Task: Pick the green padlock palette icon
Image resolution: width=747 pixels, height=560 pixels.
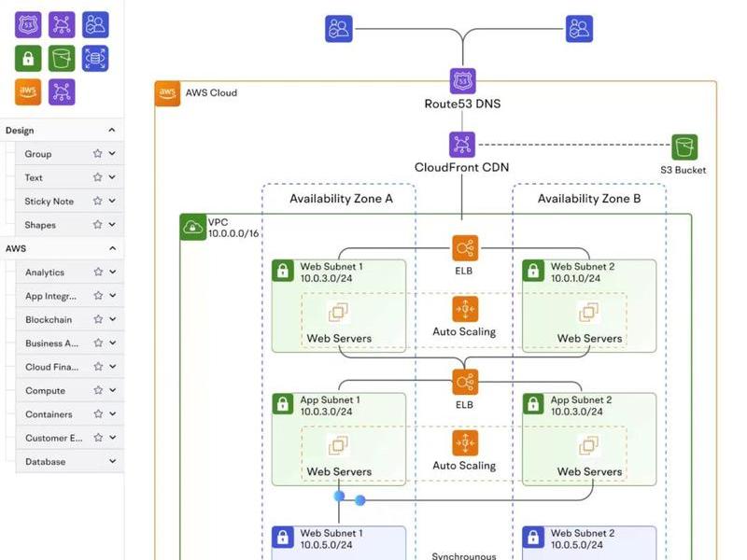Action: coord(28,58)
